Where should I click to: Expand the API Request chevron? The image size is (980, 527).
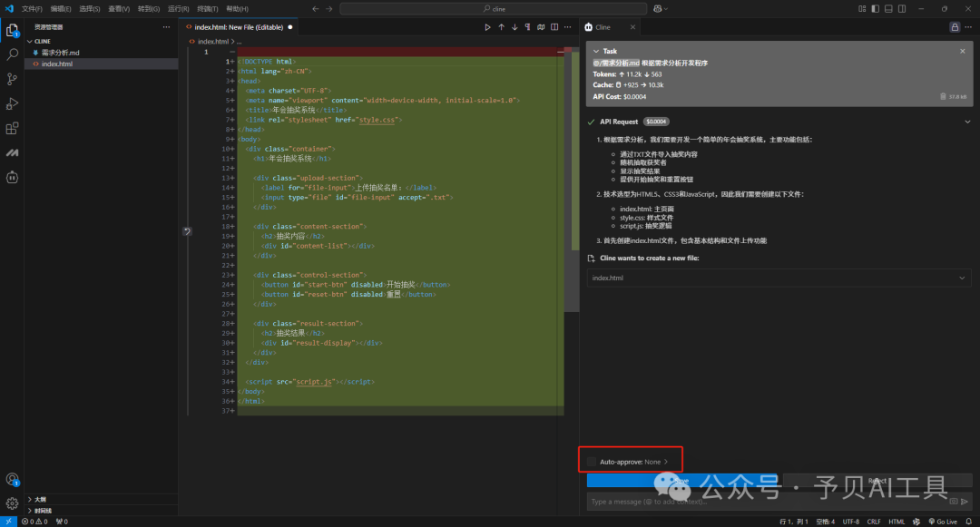coord(967,122)
